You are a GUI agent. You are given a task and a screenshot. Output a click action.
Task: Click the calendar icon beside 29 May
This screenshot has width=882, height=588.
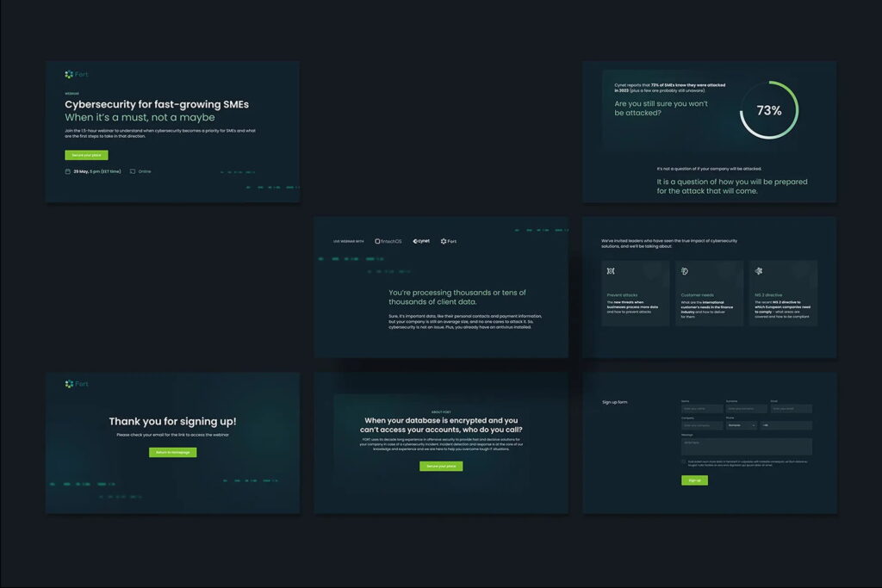point(68,171)
